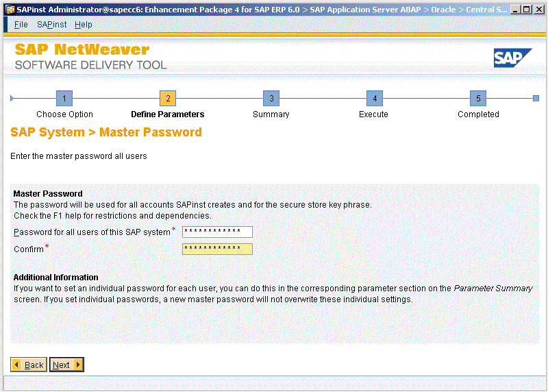This screenshot has height=392, width=548.
Task: Select step 2 Define Parameters marker
Action: tap(168, 98)
